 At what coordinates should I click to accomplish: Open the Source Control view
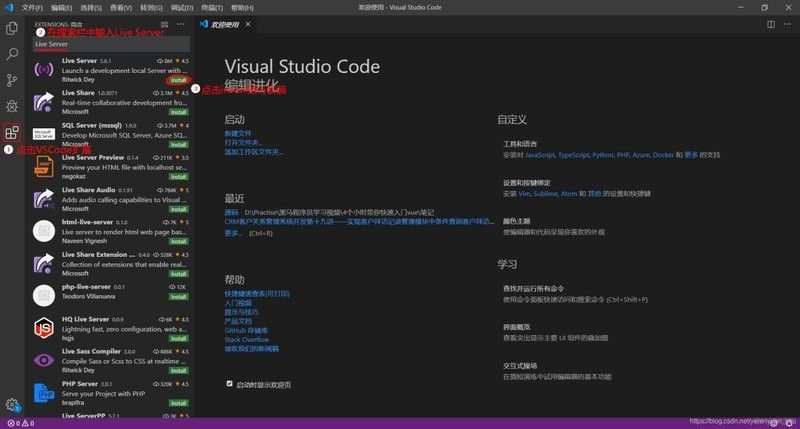(x=12, y=80)
